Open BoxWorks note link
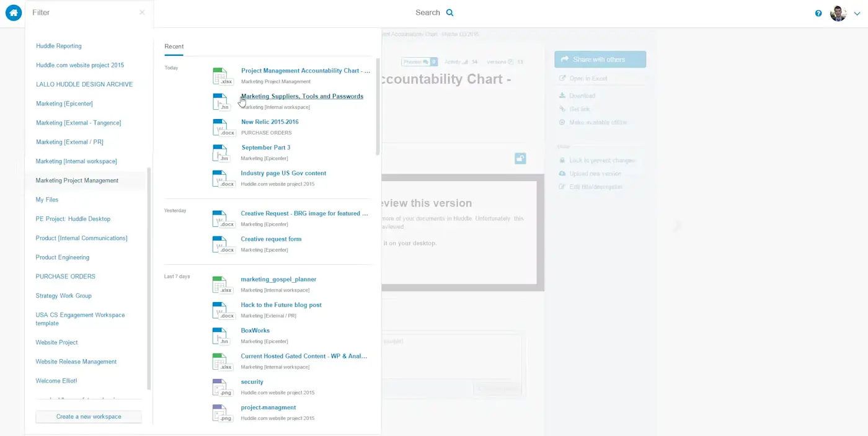Viewport: 868px width, 436px height. tap(255, 331)
